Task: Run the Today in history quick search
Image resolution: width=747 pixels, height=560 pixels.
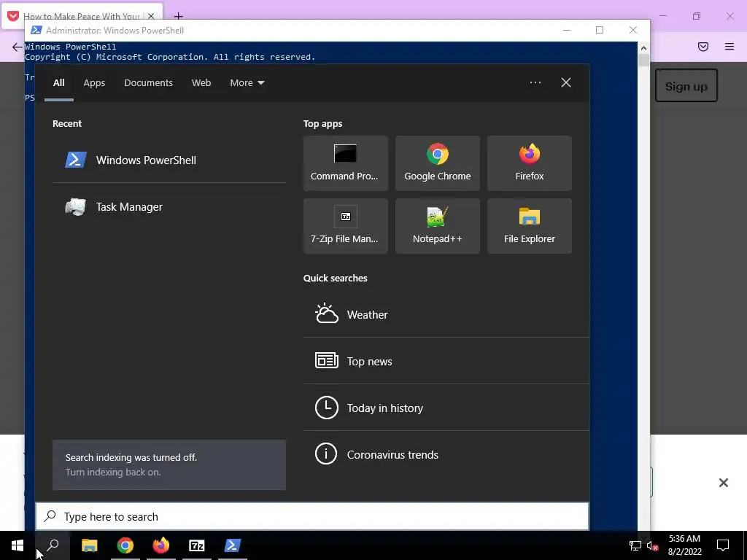Action: pos(446,408)
